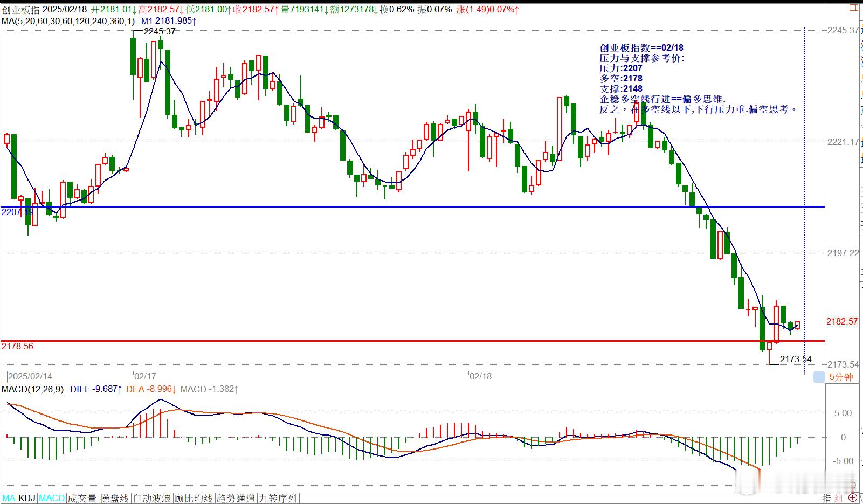Click the M1 2181.985 moving average value
863x504 pixels.
click(x=169, y=21)
